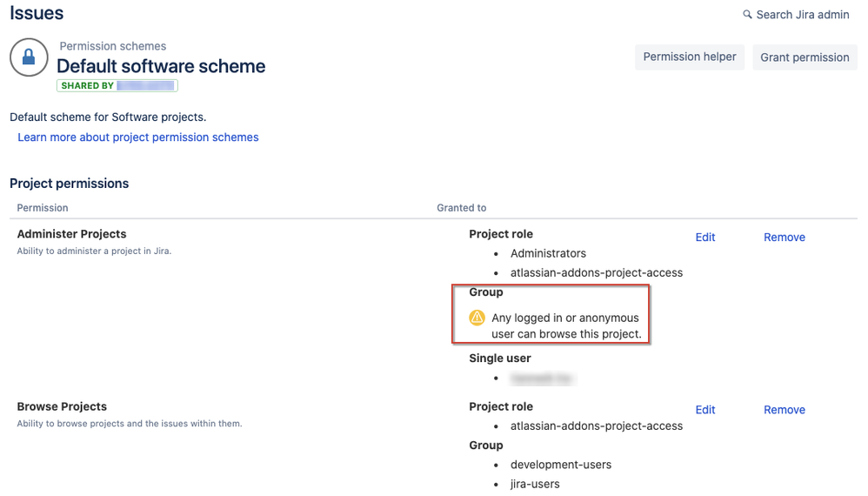Remove the Administer Projects permission
Image resolution: width=868 pixels, height=496 pixels.
pos(785,237)
